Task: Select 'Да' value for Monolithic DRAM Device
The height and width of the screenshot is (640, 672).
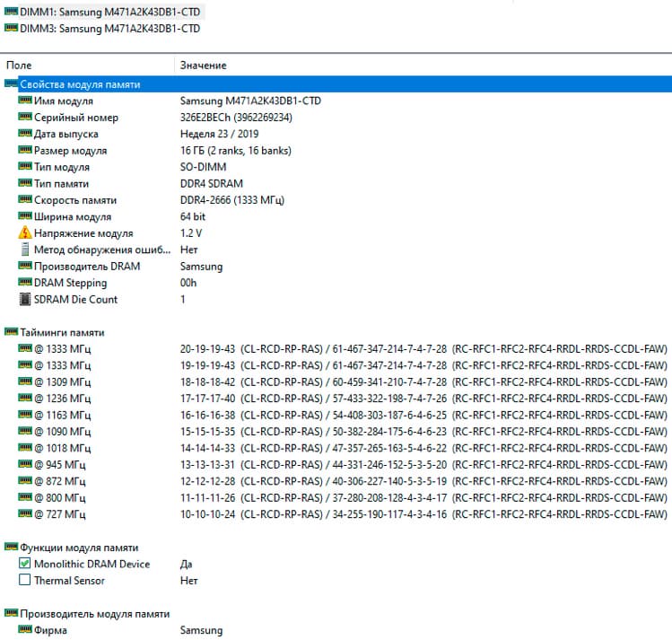Action: click(x=186, y=564)
